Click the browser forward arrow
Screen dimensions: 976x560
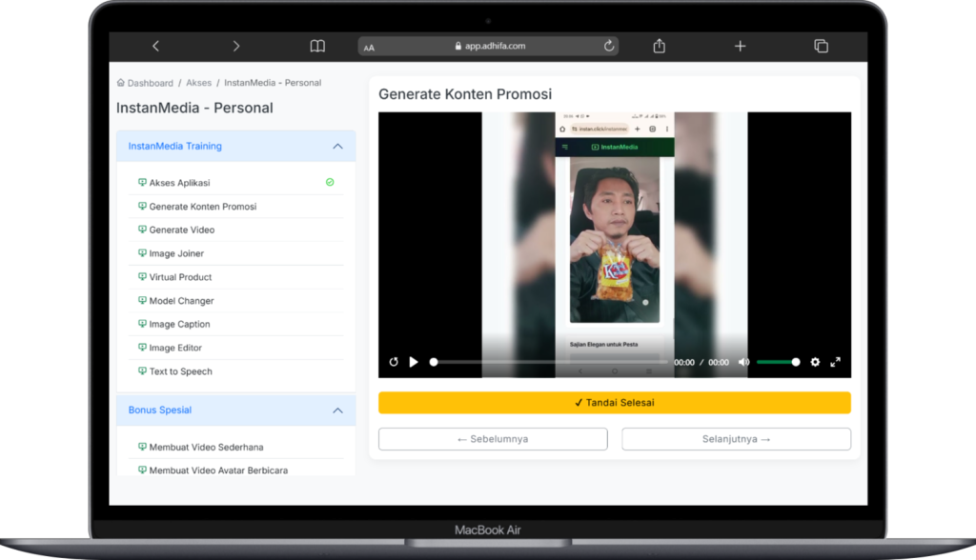[236, 46]
